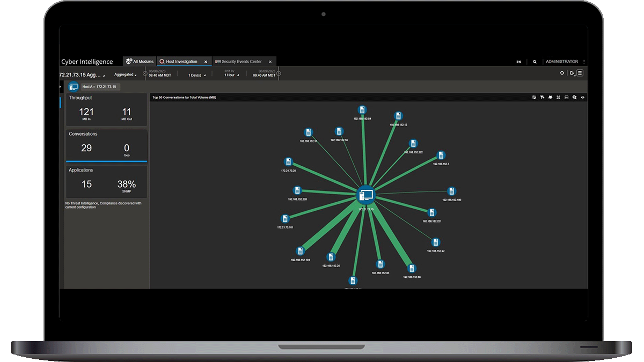Toggle the eye visibility icon in chart toolbar

coord(582,98)
